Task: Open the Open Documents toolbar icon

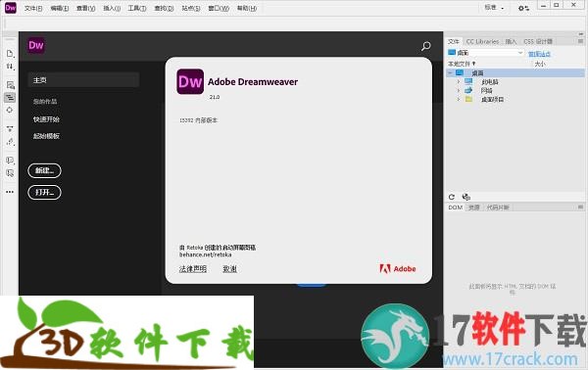Action: tap(10, 54)
